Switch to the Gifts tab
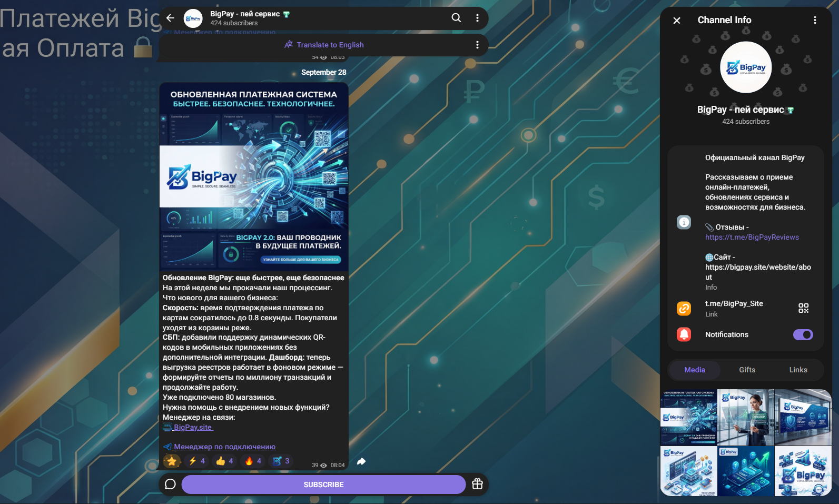The width and height of the screenshot is (839, 504). point(747,370)
